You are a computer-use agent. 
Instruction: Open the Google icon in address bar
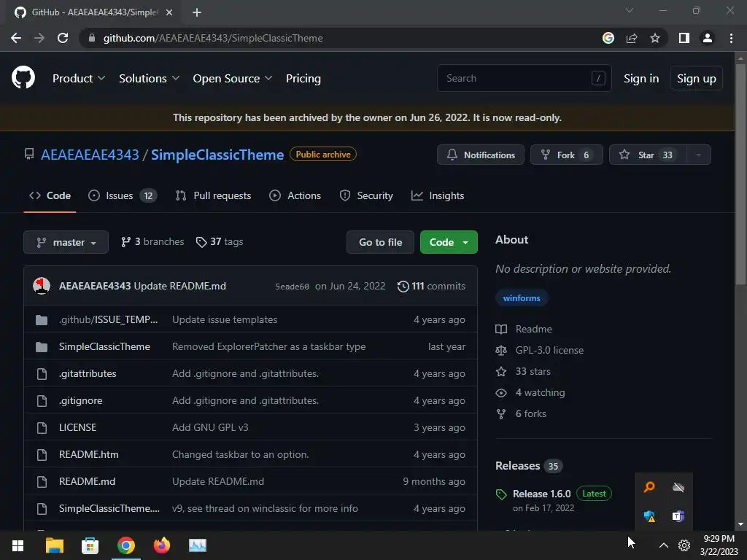click(608, 38)
